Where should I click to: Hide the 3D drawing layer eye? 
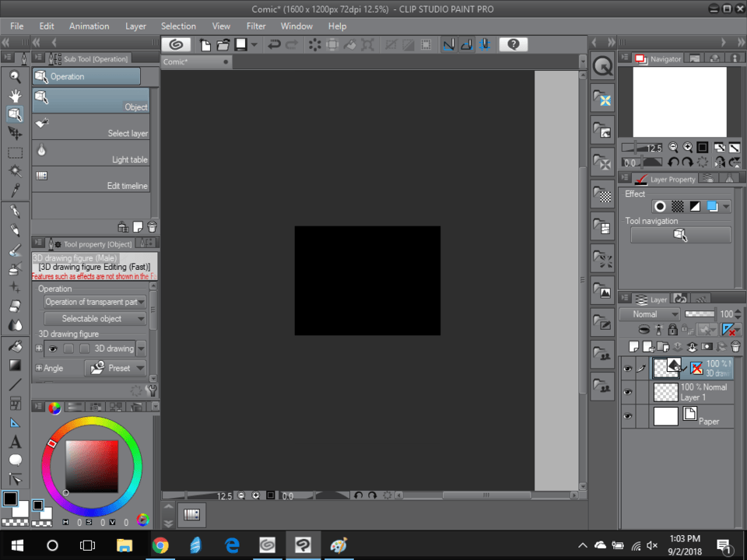(x=628, y=369)
